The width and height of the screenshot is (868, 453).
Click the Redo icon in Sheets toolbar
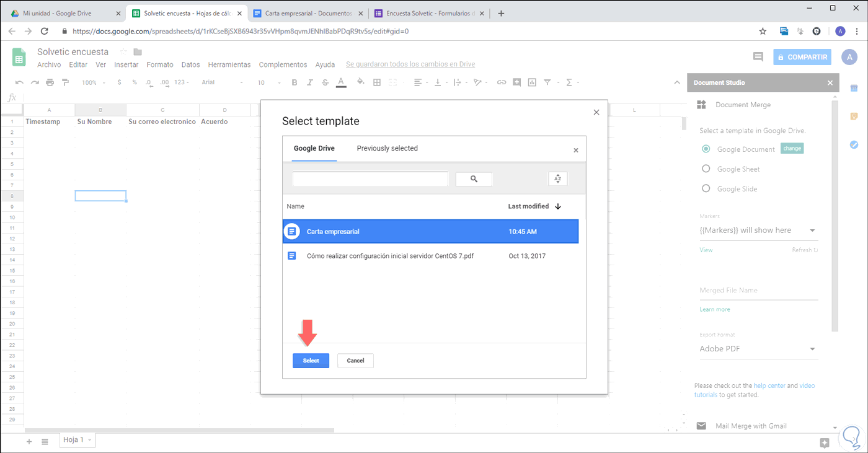(35, 82)
